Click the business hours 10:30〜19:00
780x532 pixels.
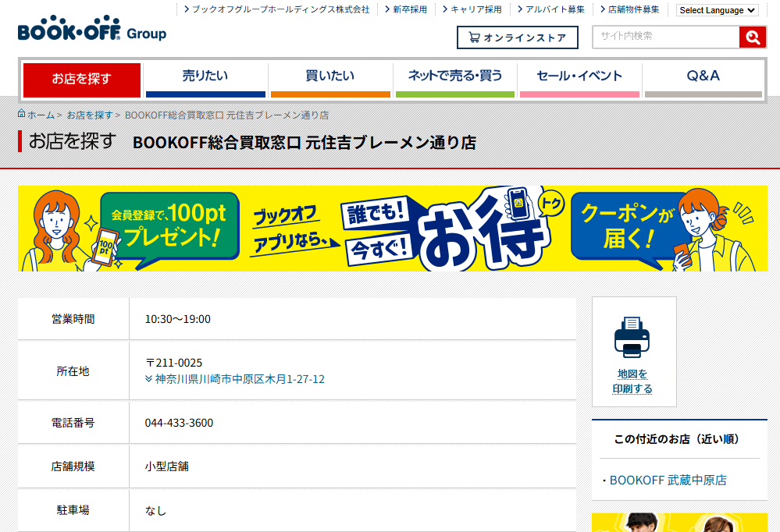[x=177, y=319]
